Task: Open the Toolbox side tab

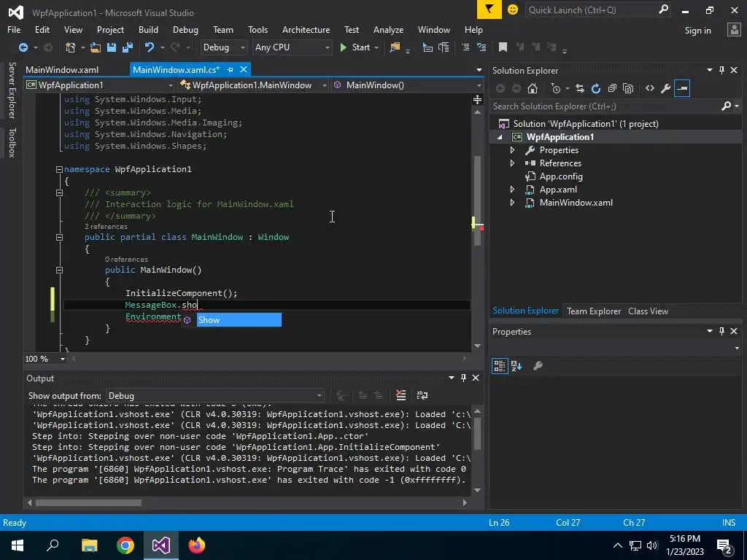Action: pos(12,142)
